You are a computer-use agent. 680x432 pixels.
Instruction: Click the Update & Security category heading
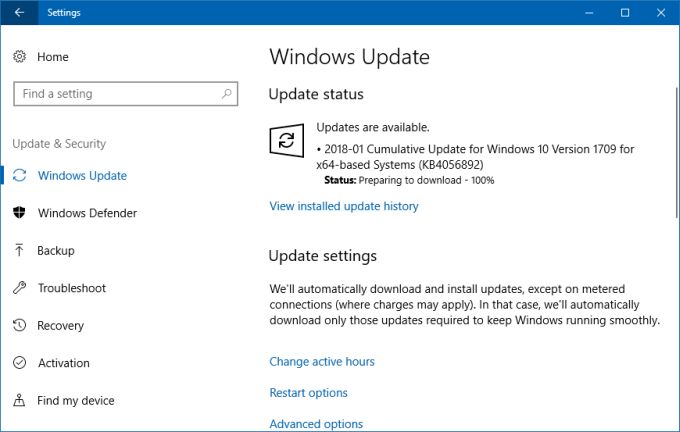[59, 144]
